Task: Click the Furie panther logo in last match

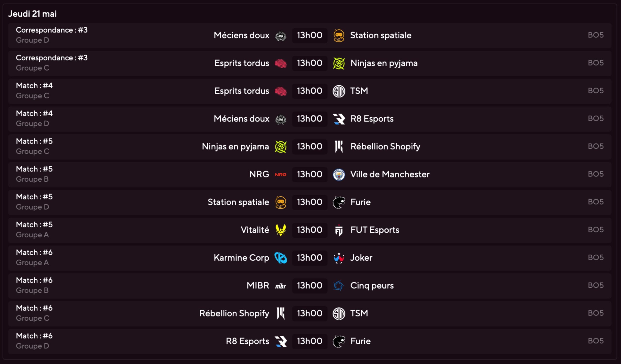Action: click(x=339, y=341)
